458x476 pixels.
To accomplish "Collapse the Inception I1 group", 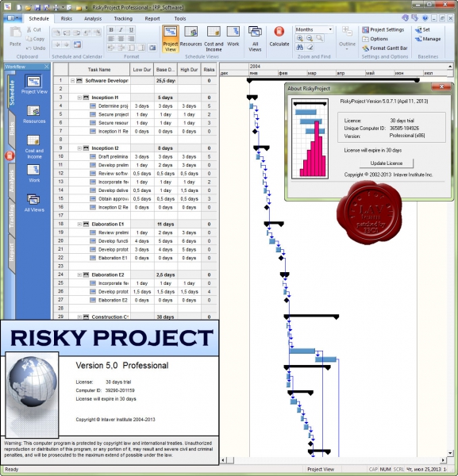I will pyautogui.click(x=79, y=98).
